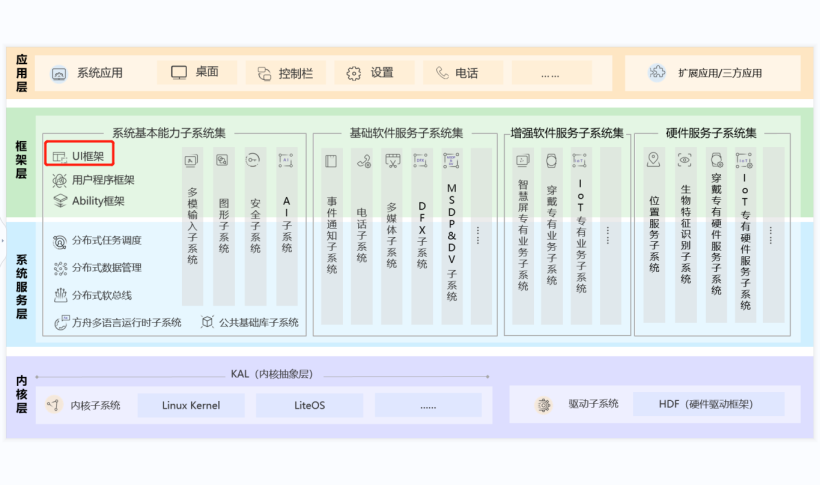This screenshot has width=820, height=485.
Task: Click the icon above 事件通知子系统
Action: (331, 161)
